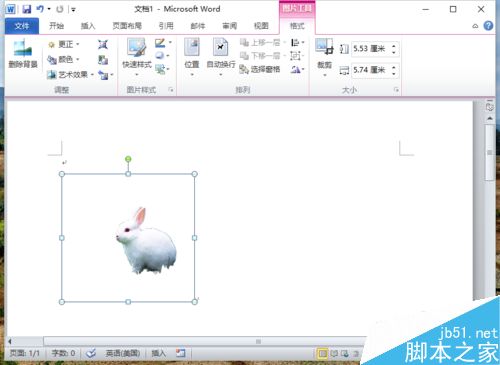Open the Reset Picture dropdown arrow
Screen dimensions: 500x365
click(112, 75)
